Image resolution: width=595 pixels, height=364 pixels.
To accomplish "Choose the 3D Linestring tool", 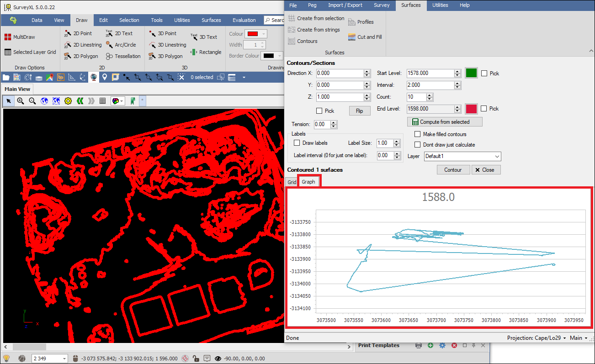I will point(167,45).
